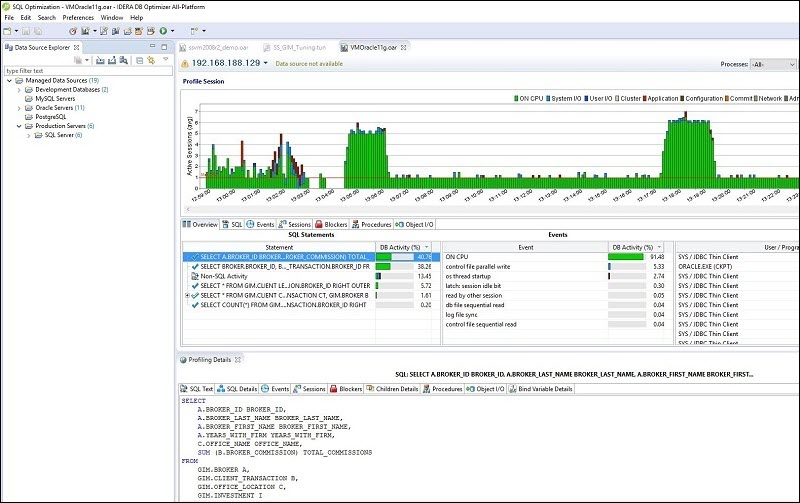
Task: Select the Object I/O tab in Profile Session
Action: pyautogui.click(x=414, y=224)
